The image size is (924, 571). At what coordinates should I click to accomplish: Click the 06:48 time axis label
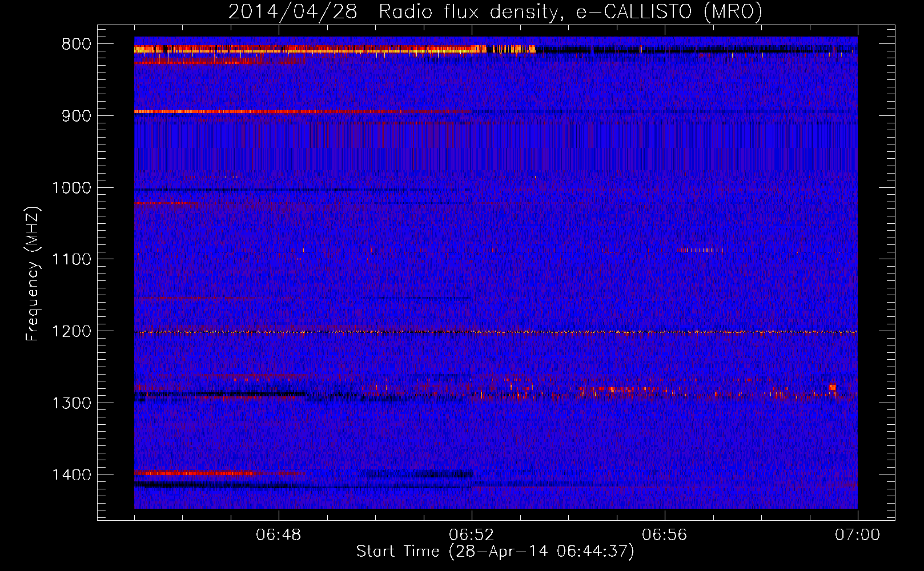pyautogui.click(x=279, y=535)
